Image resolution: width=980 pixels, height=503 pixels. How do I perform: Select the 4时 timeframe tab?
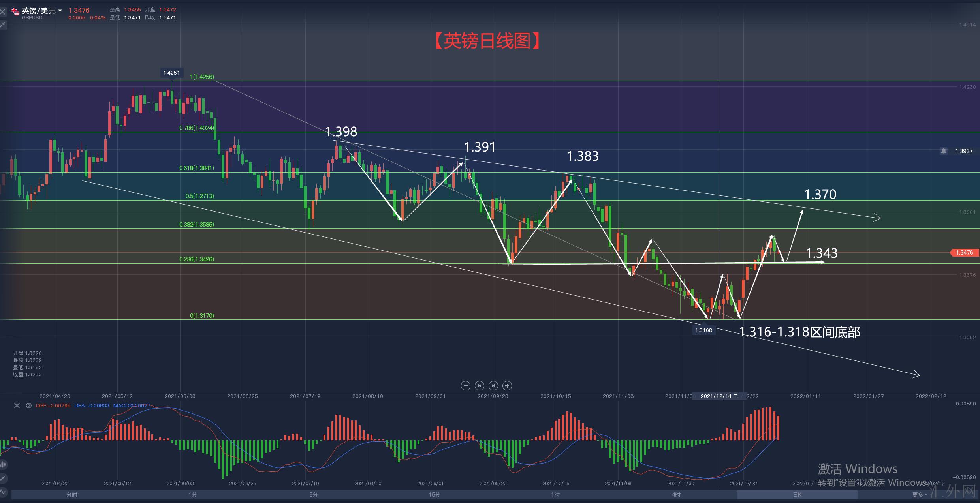coord(676,495)
